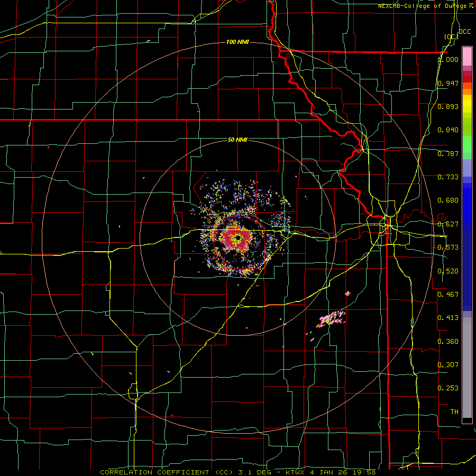Select the 0.520 legend value
Image resolution: width=476 pixels, height=476 pixels.
click(x=448, y=271)
